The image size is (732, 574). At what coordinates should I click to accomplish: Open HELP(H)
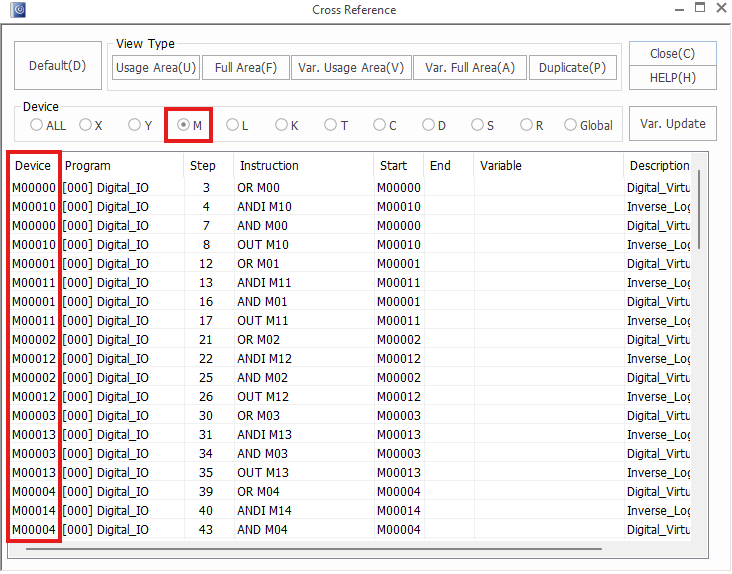(x=673, y=78)
